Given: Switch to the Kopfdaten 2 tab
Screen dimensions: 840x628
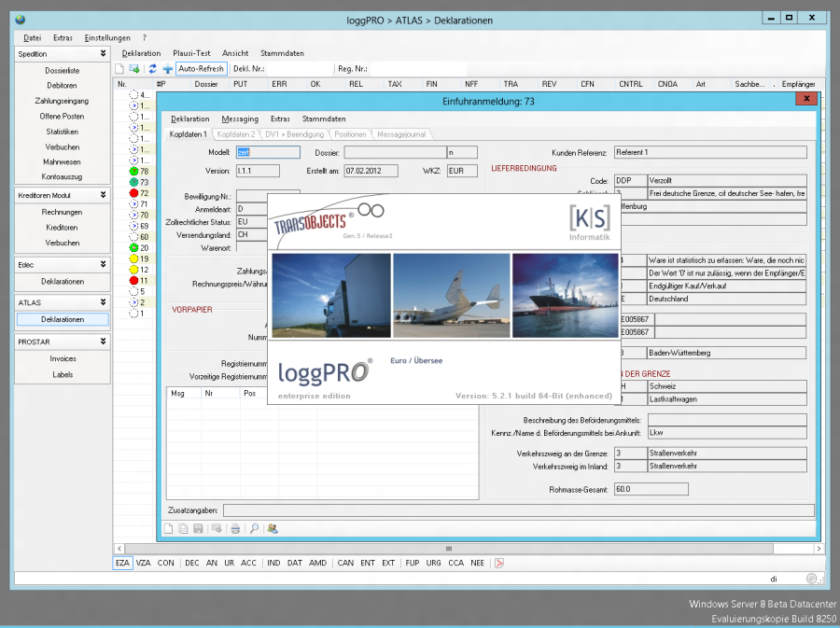Looking at the screenshot, I should (x=236, y=134).
